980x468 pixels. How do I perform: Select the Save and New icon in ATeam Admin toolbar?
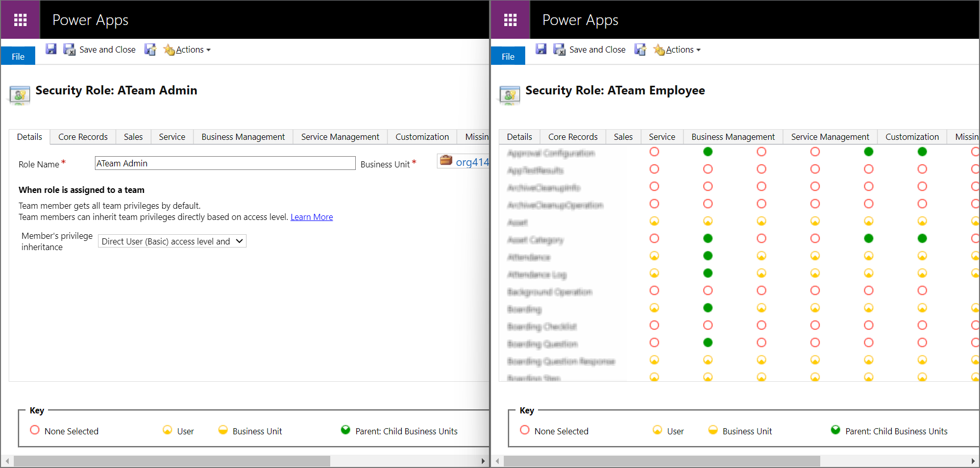(x=150, y=49)
